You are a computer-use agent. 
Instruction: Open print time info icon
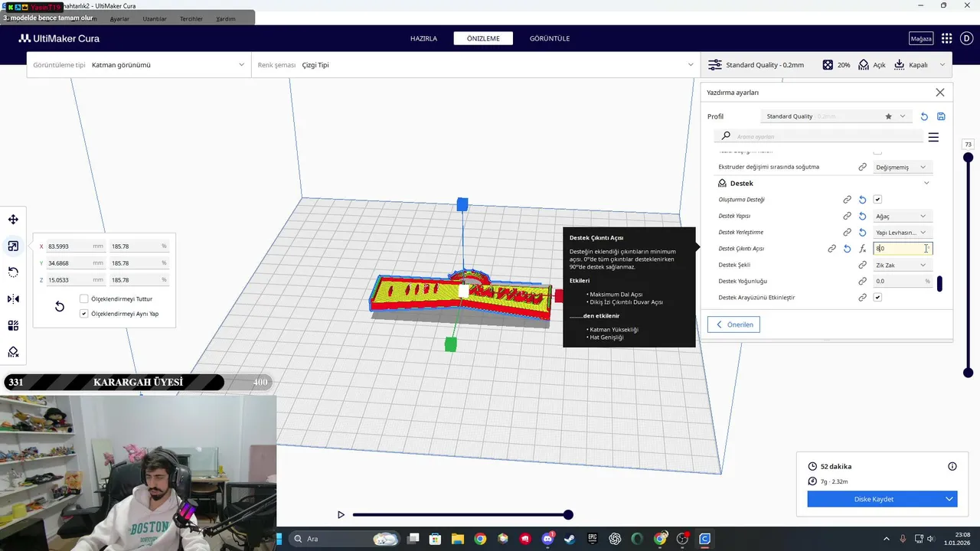952,466
